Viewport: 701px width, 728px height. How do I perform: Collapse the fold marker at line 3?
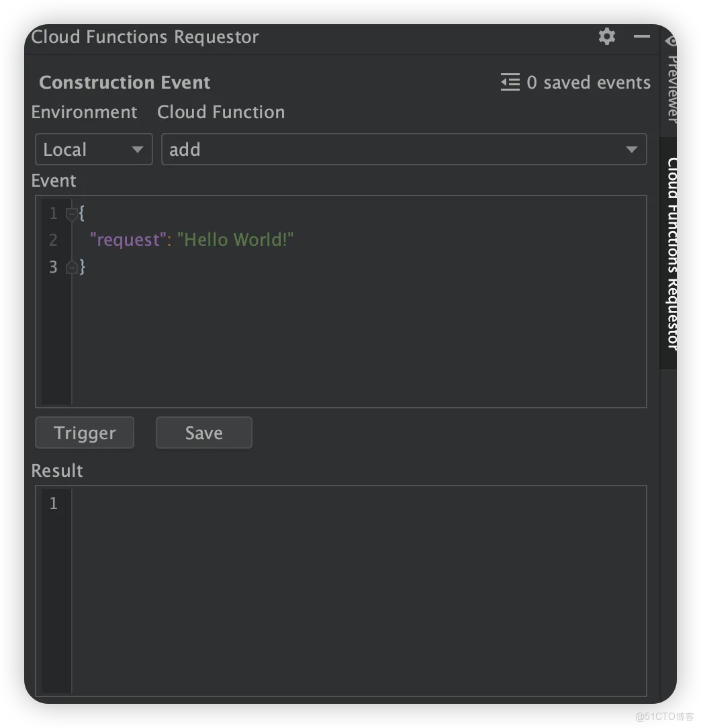click(x=71, y=267)
